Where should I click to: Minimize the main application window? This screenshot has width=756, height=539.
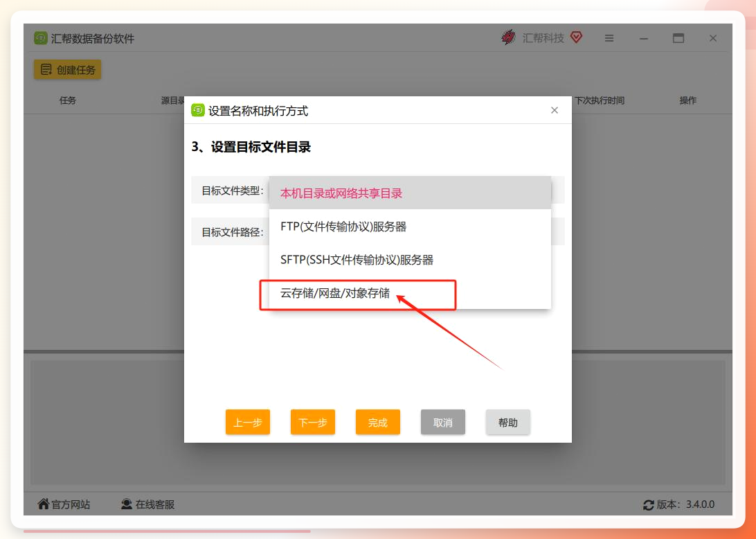pyautogui.click(x=644, y=39)
